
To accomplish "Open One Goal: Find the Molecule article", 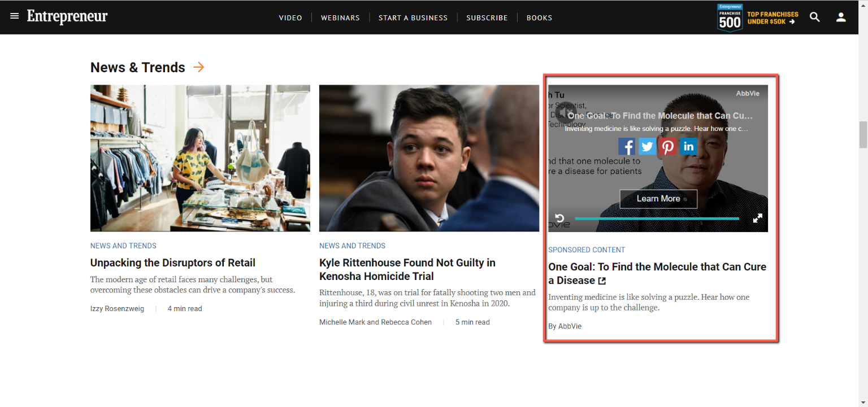I will 657,274.
